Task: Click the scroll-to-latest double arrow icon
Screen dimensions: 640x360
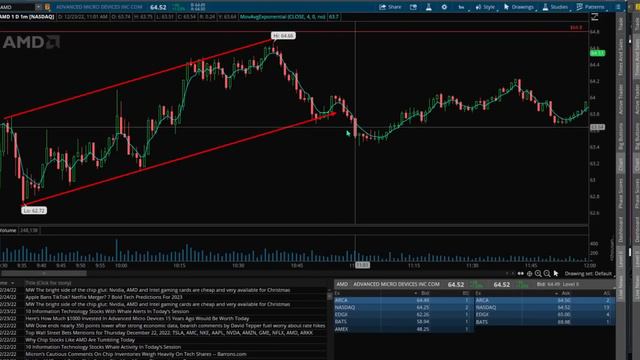Action: pos(520,273)
